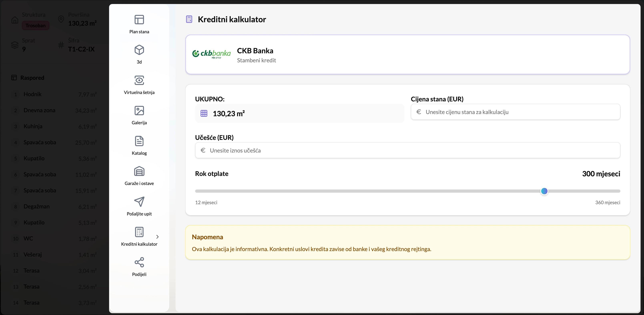Select the CKB Banka Stambeni kredit card

pyautogui.click(x=407, y=54)
